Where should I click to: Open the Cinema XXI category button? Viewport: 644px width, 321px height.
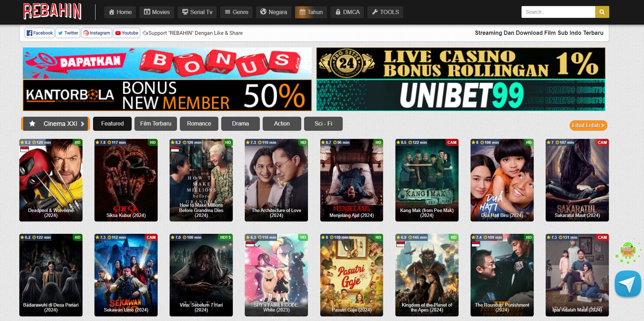[55, 124]
